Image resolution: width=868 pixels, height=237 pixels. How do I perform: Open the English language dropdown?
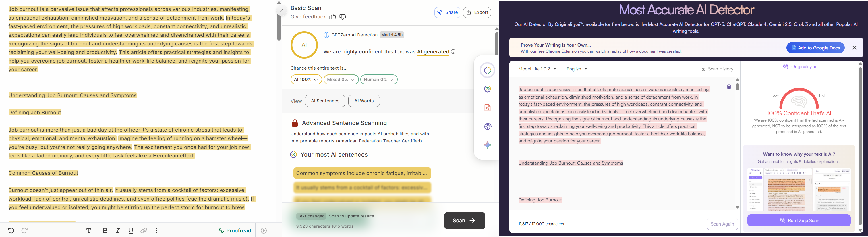coord(577,69)
